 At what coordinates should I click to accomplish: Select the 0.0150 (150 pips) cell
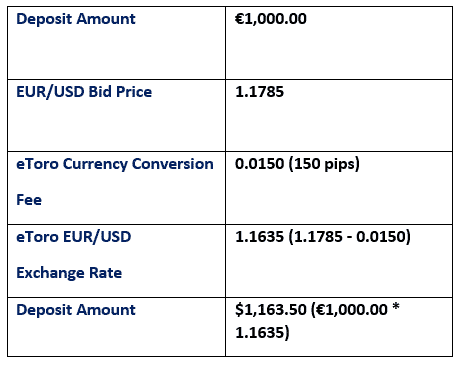pos(297,164)
